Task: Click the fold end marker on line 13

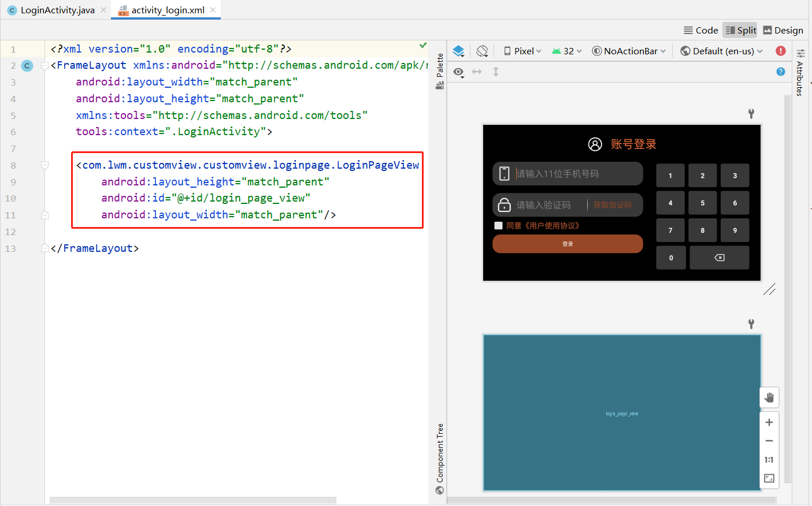Action: 45,248
